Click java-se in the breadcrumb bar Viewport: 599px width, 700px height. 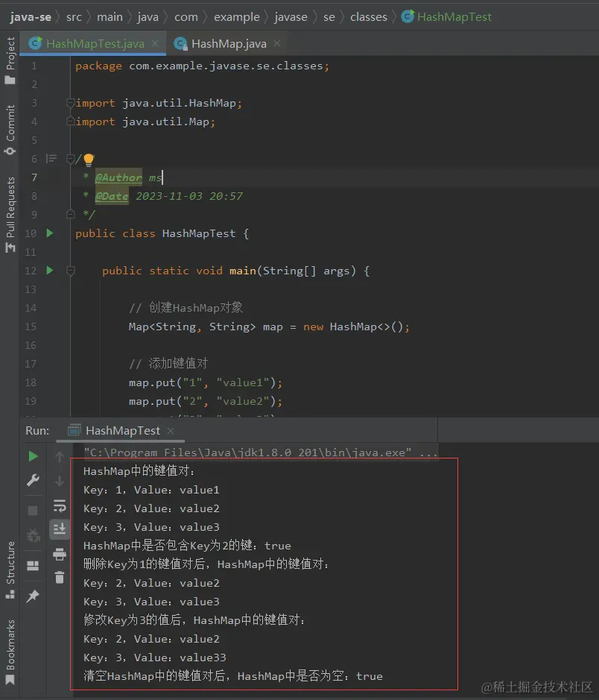[31, 17]
